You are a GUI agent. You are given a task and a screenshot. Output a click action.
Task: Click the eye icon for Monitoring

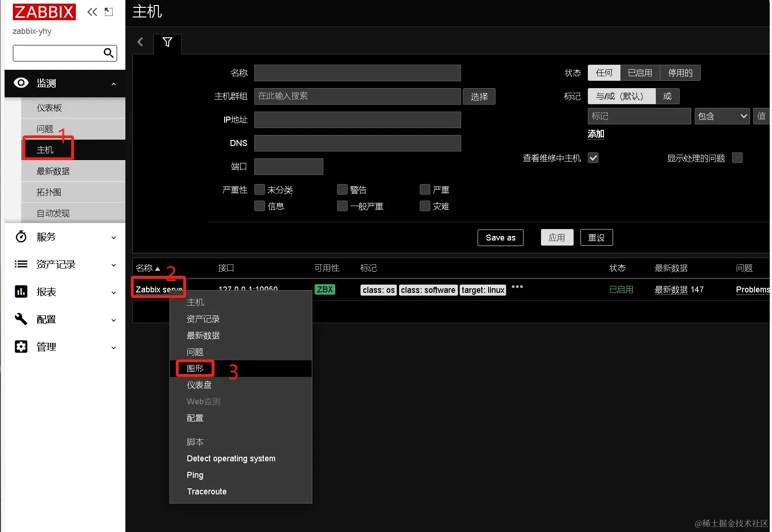pyautogui.click(x=21, y=83)
